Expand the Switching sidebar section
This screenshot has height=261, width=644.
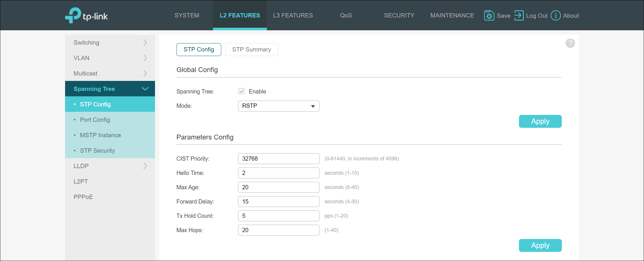click(x=110, y=43)
